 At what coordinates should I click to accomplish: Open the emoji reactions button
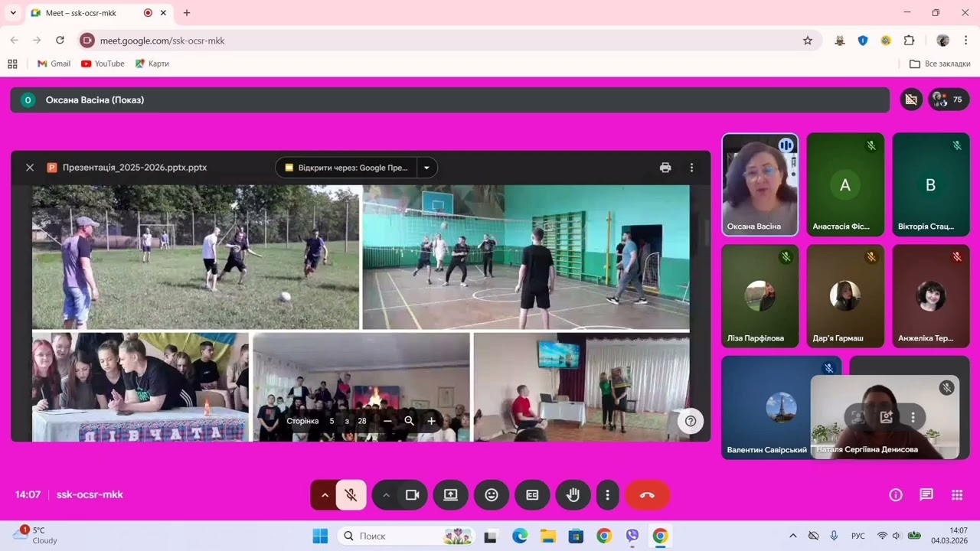click(x=492, y=495)
